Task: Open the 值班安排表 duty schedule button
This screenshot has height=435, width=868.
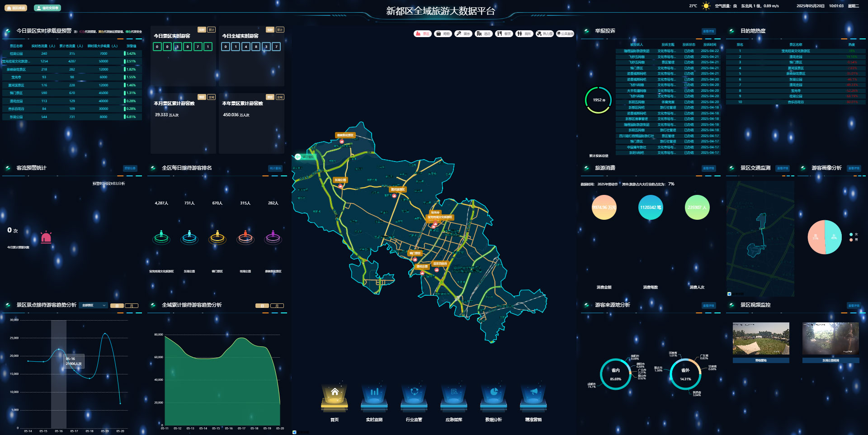Action: [x=47, y=8]
